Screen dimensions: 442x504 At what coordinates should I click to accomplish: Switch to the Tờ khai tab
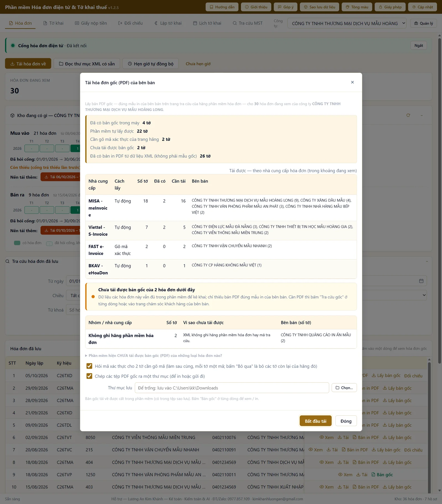53,23
